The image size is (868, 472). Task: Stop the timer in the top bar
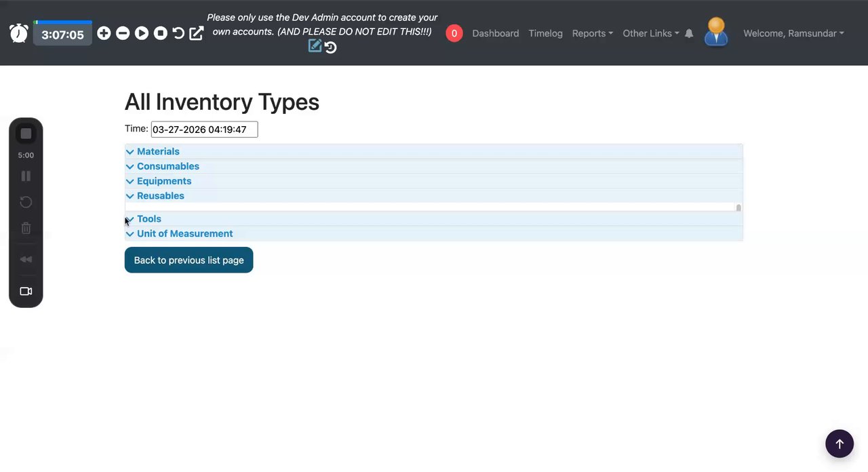point(160,33)
